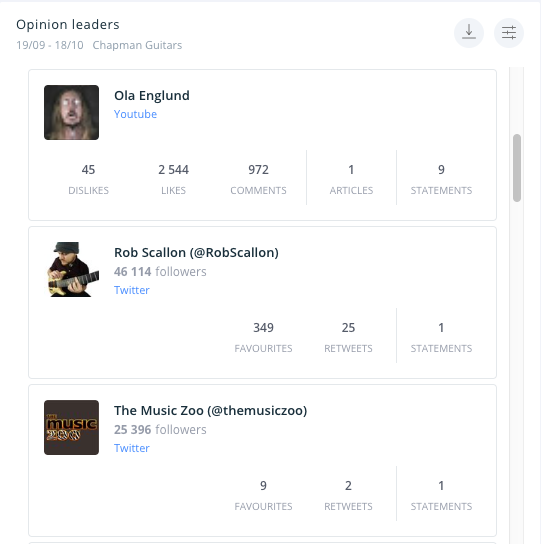
Task: Click Rob Scallon's avatar thumbnail
Action: [x=71, y=270]
